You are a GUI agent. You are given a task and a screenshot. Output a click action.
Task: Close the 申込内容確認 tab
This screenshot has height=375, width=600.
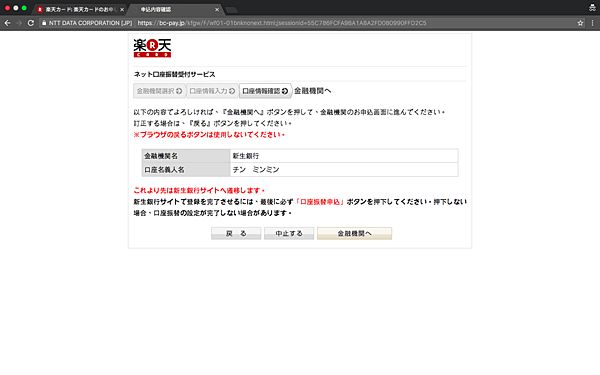217,10
